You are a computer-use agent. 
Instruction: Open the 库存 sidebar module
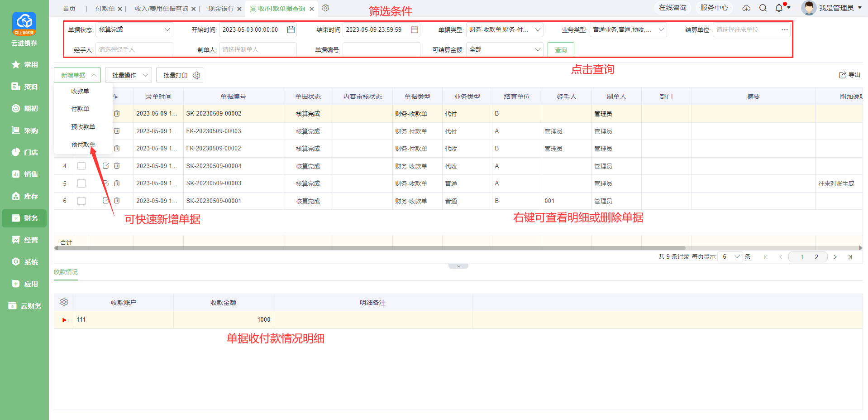click(24, 196)
